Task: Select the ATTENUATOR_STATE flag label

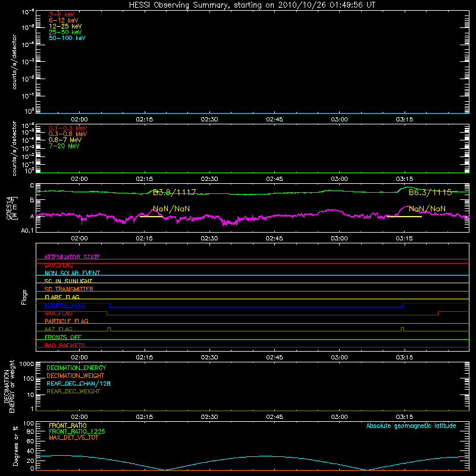Action: 72,257
